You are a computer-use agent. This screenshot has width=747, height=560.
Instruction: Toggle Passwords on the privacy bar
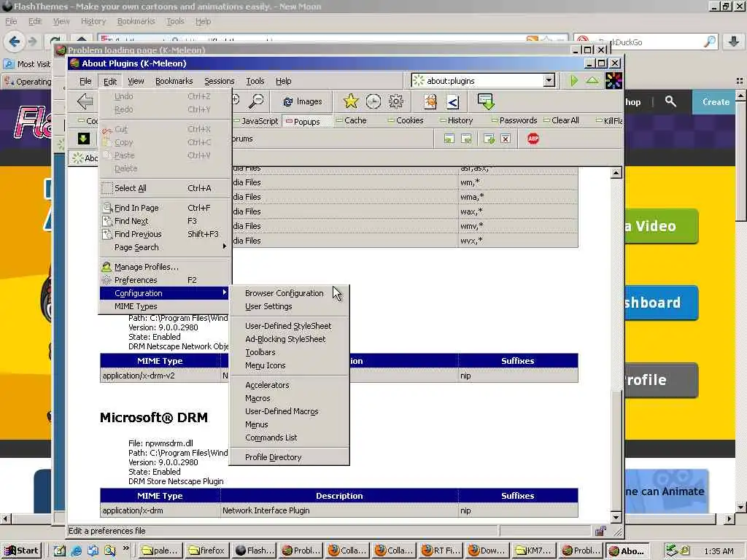point(514,120)
